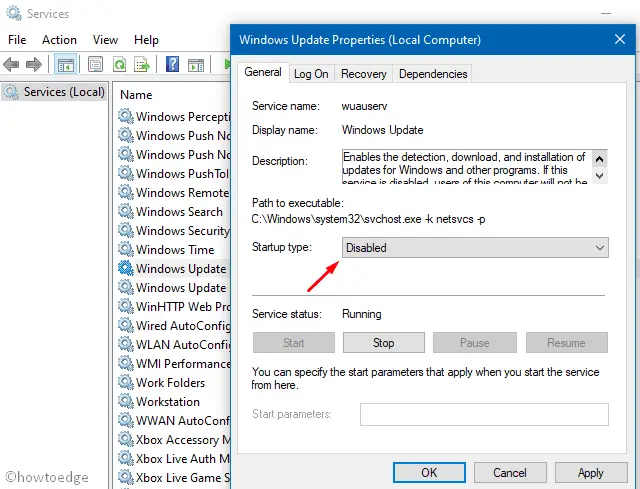Click the Start parameters text field
Viewport: 640px width, 489px height.
pyautogui.click(x=484, y=414)
